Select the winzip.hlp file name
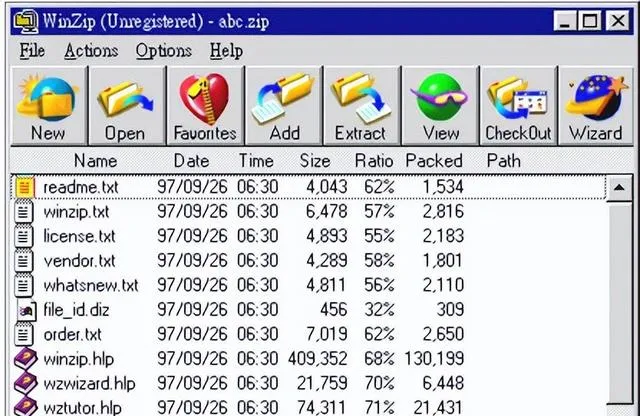 pyautogui.click(x=78, y=359)
